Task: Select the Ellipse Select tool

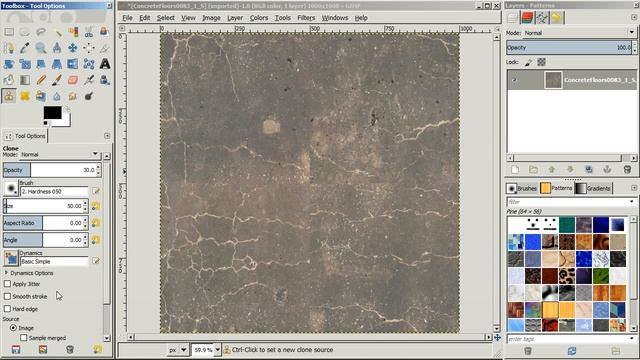Action: pos(25,32)
